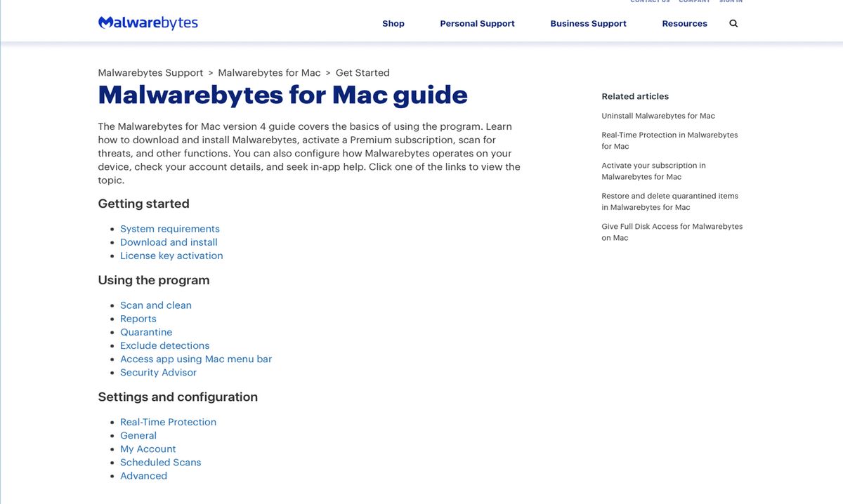Open the Business Support menu
The width and height of the screenshot is (843, 504).
[x=588, y=23]
